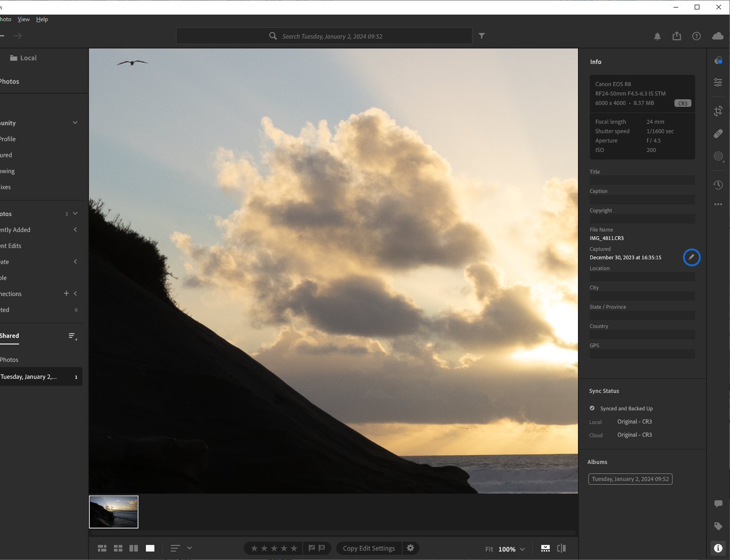Open the View menu
Image resolution: width=730 pixels, height=560 pixels.
pos(24,19)
